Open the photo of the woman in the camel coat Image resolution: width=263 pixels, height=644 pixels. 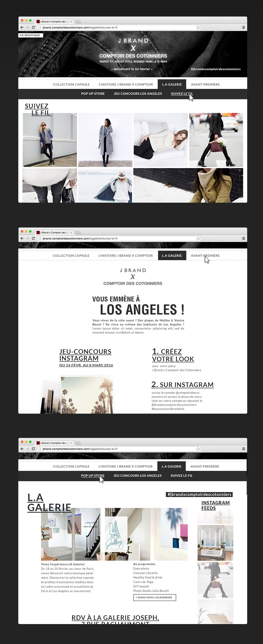tap(188, 186)
